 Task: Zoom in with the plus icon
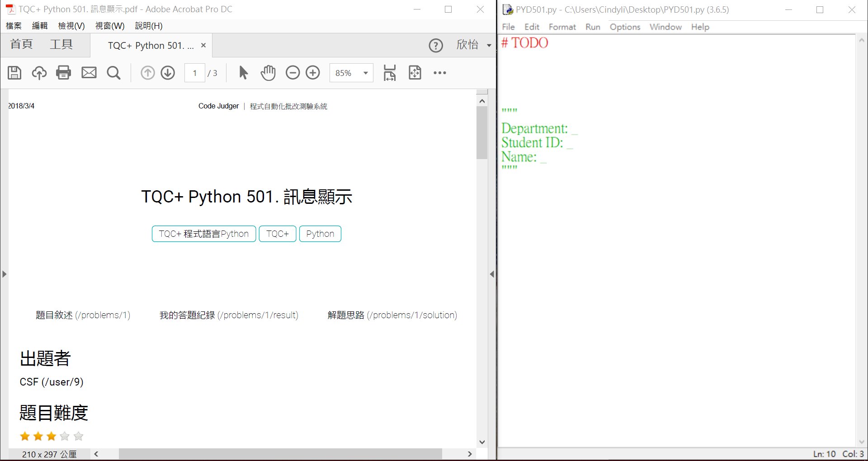click(x=313, y=73)
